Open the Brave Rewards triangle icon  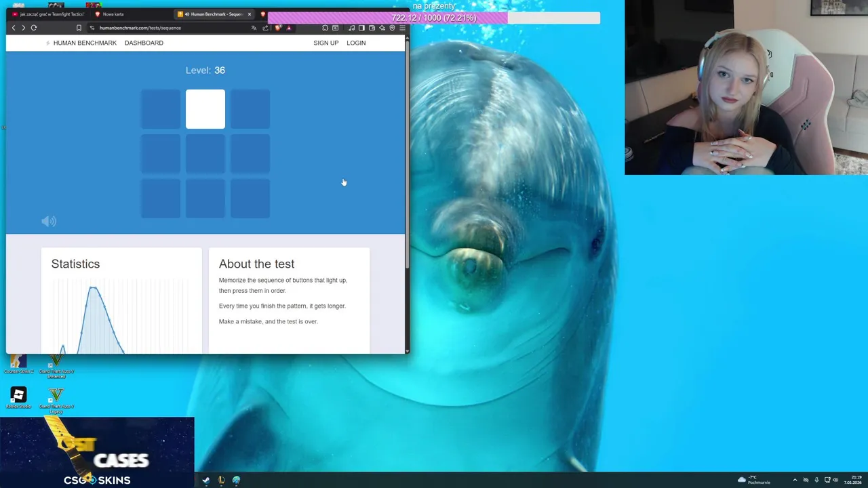coord(289,28)
